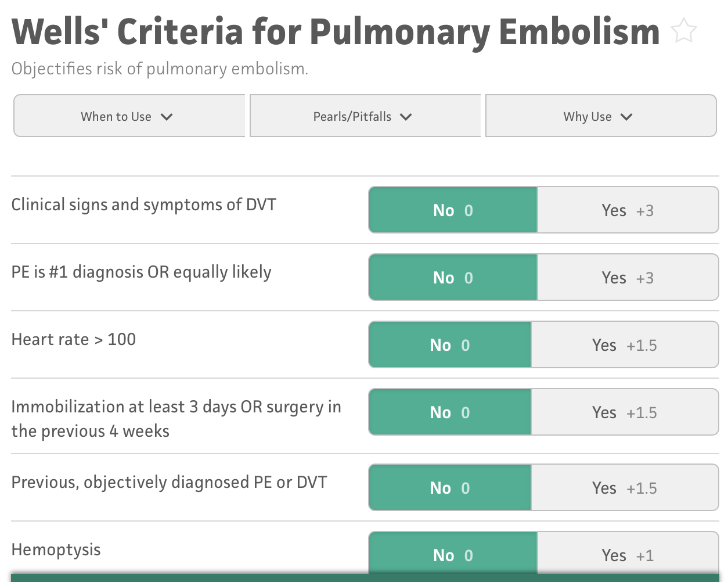The height and width of the screenshot is (582, 728).
Task: Click the chevron arrow next to Why Use
Action: [626, 117]
